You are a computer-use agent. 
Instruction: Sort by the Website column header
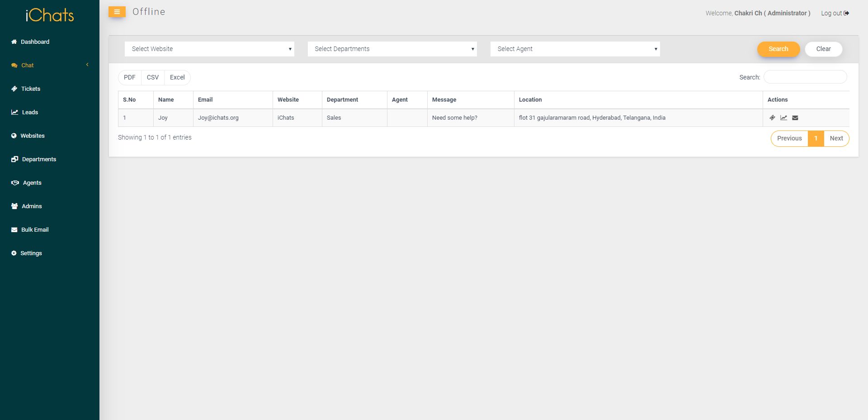coord(297,100)
